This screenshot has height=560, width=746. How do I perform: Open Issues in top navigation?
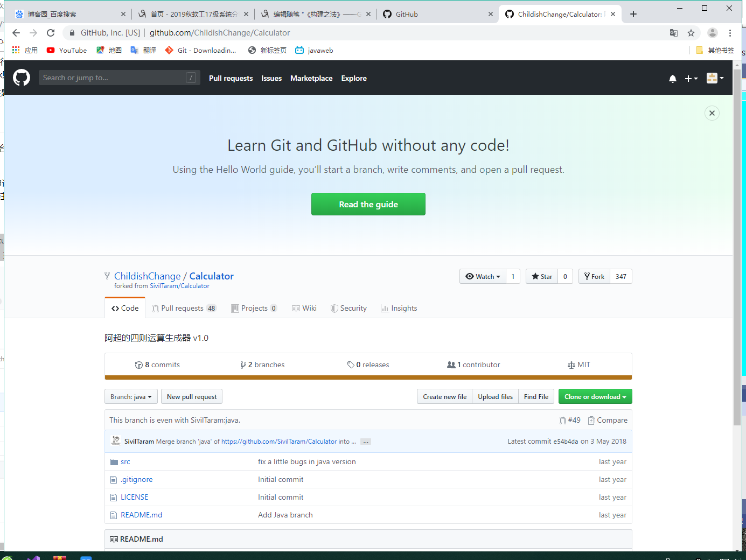tap(271, 78)
